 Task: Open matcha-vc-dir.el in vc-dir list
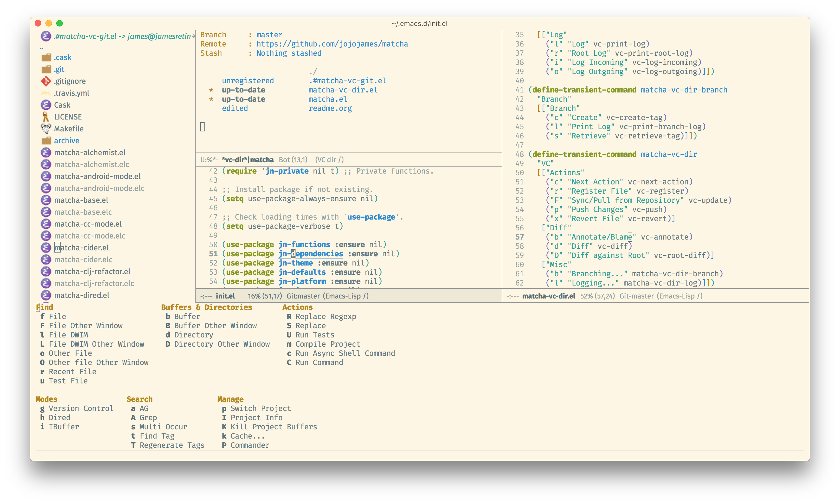(343, 90)
